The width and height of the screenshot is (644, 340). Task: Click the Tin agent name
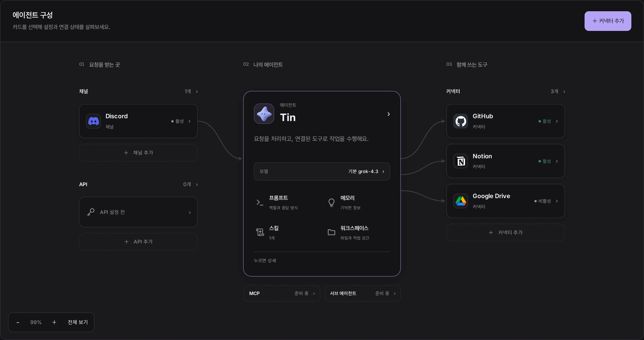[288, 118]
